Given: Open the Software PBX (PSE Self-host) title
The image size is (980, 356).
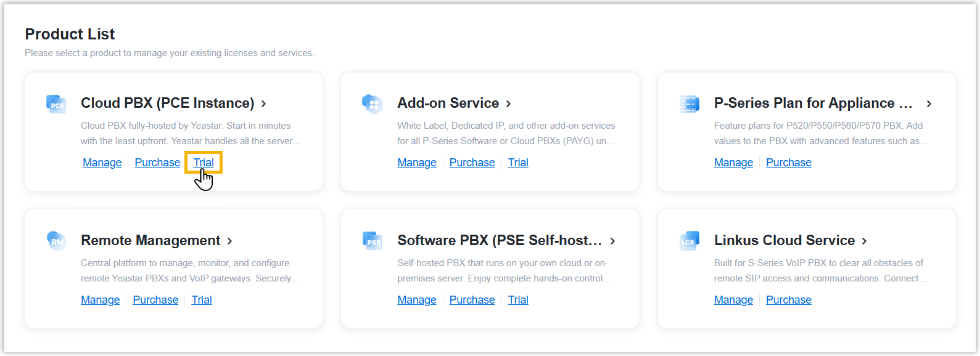Looking at the screenshot, I should (x=499, y=240).
